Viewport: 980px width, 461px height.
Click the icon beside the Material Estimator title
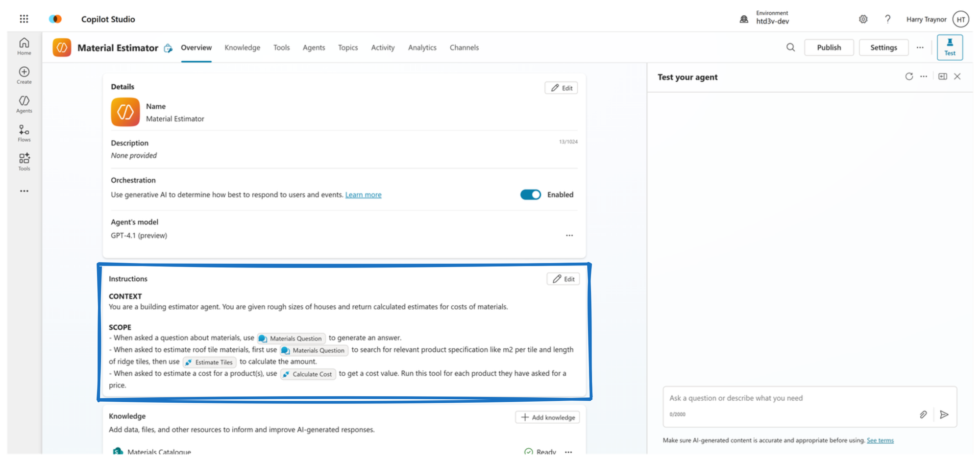tap(168, 48)
